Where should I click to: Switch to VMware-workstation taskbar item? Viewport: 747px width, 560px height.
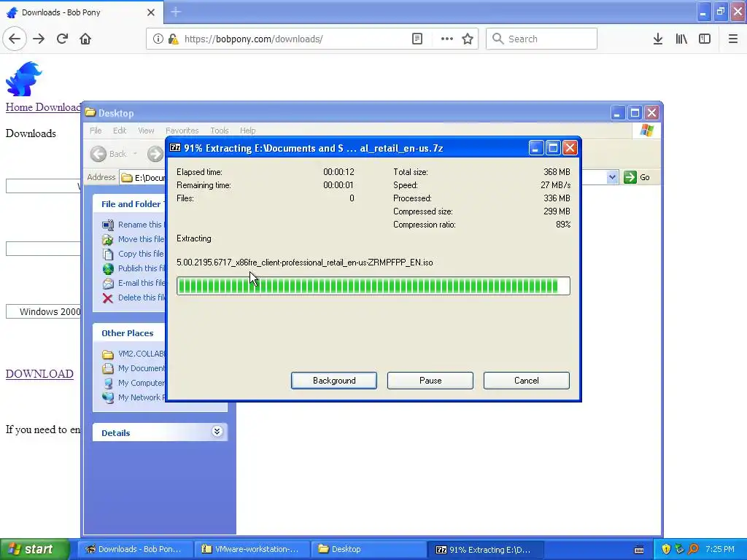point(252,549)
